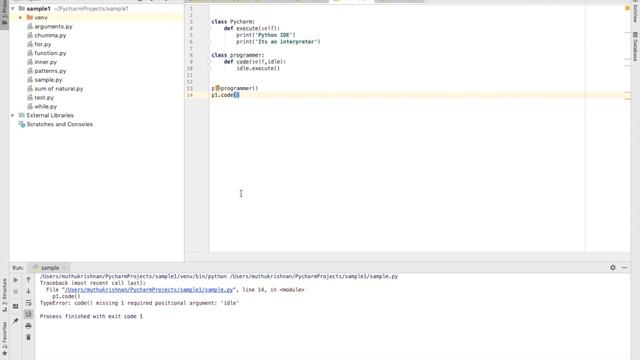Click the Print console output icon
Viewport: 640px width, 360px height.
coord(28,326)
